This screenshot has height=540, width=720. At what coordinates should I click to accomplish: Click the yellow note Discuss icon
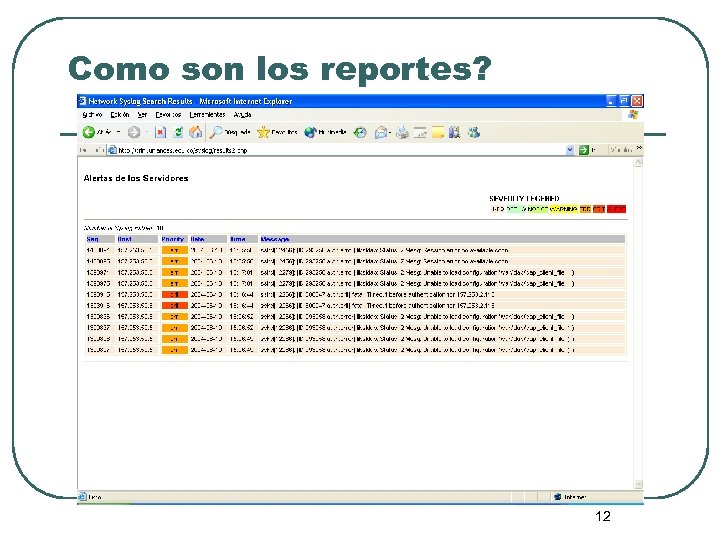pos(438,133)
